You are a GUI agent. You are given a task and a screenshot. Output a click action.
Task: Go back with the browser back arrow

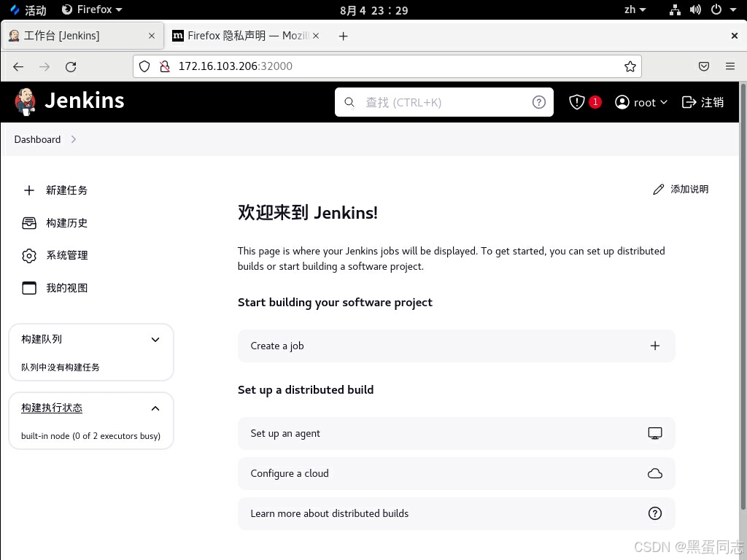(x=18, y=66)
